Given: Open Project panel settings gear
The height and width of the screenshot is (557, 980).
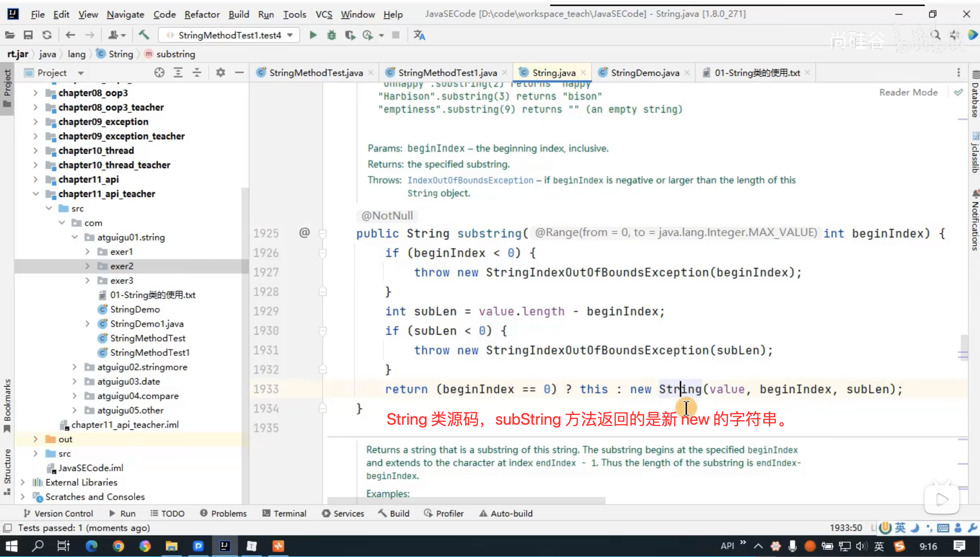Looking at the screenshot, I should tap(221, 73).
